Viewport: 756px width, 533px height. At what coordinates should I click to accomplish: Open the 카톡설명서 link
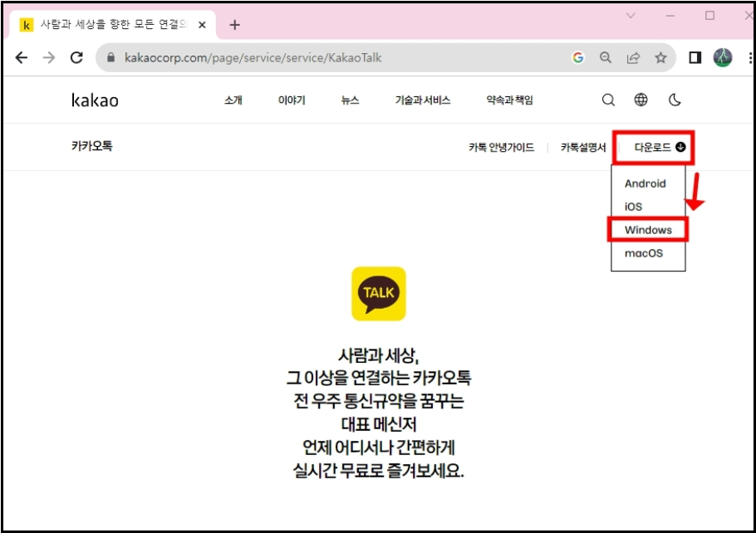(583, 148)
